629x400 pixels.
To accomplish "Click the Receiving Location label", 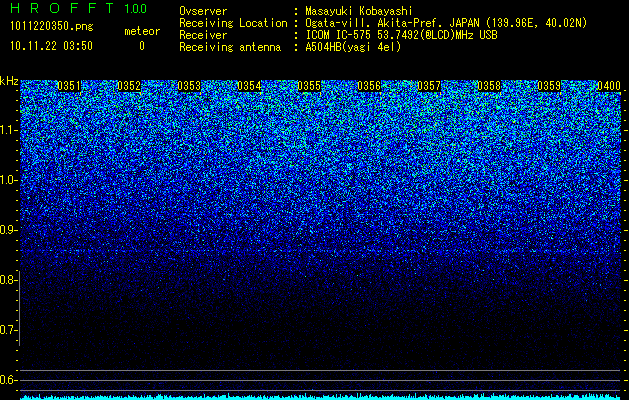I will coord(233,23).
